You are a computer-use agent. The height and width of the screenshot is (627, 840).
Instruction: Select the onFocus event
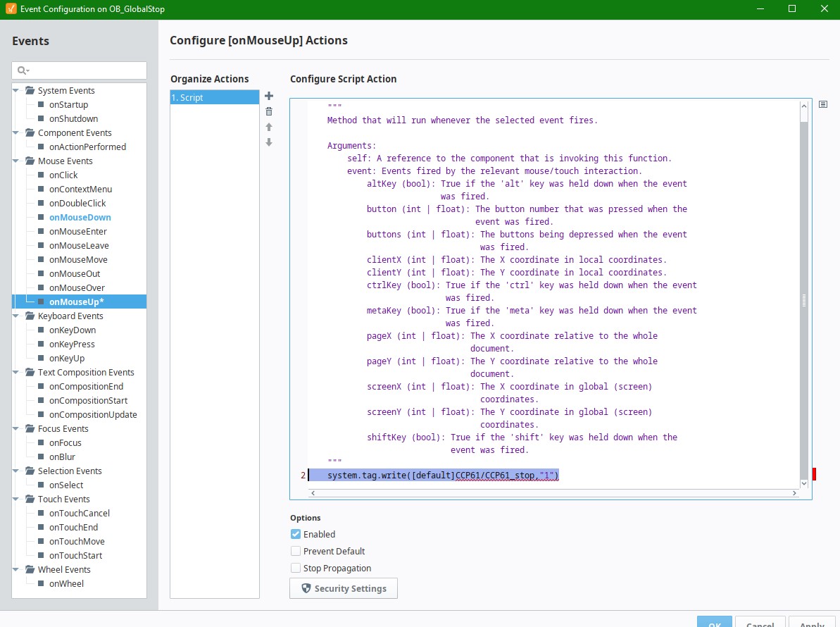click(65, 442)
